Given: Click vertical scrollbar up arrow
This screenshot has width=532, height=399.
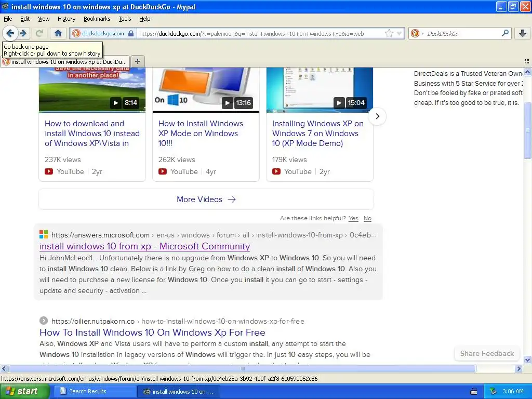Looking at the screenshot, I should (527, 72).
